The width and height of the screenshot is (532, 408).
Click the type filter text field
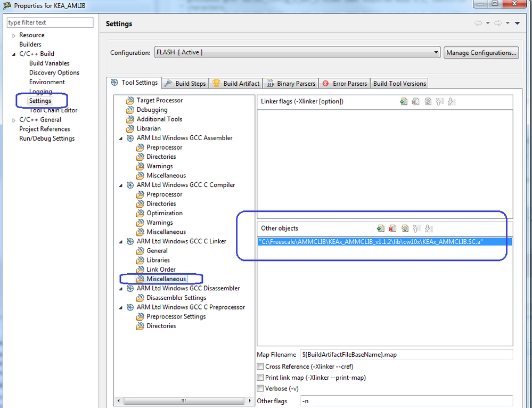coord(50,22)
